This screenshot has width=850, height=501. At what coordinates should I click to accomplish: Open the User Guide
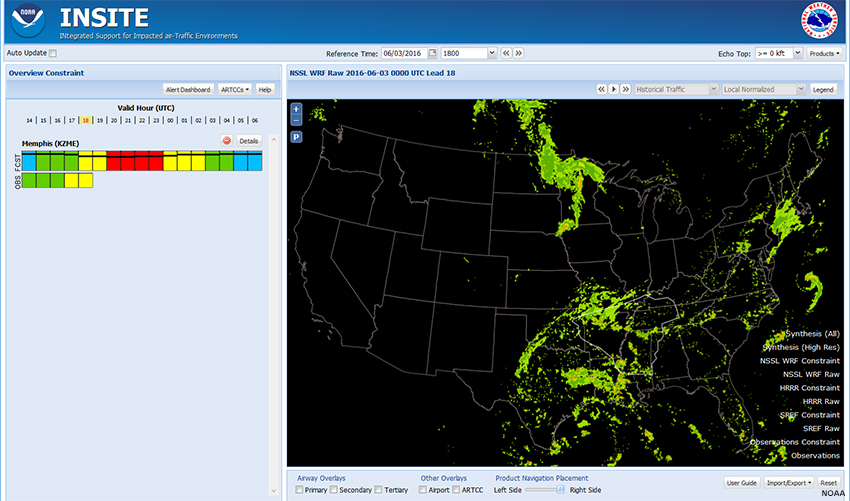[x=742, y=483]
